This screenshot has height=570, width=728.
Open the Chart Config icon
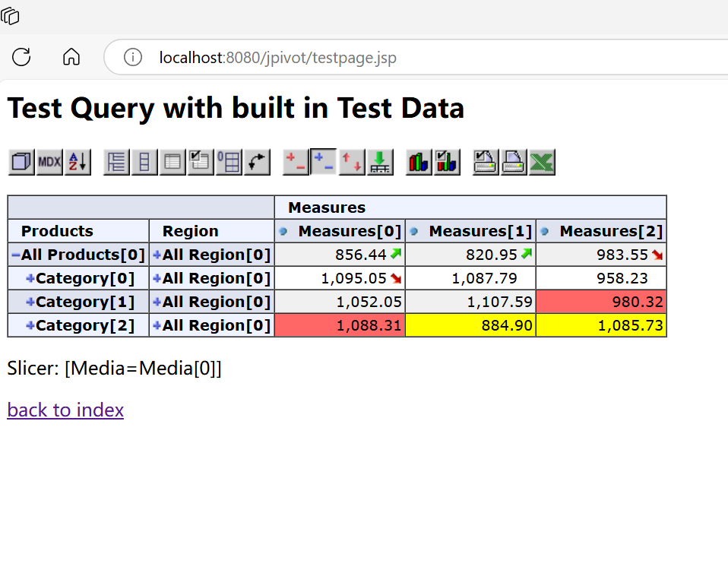pyautogui.click(x=447, y=162)
